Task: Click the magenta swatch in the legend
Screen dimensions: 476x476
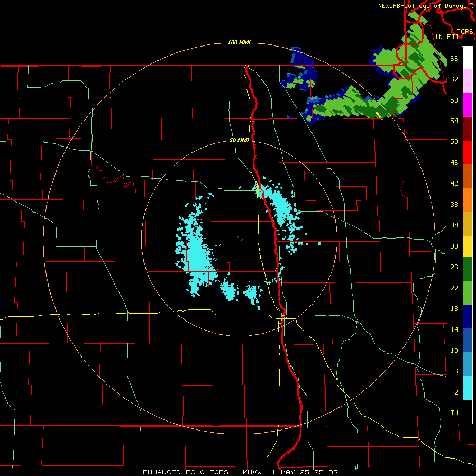Action: pyautogui.click(x=467, y=105)
